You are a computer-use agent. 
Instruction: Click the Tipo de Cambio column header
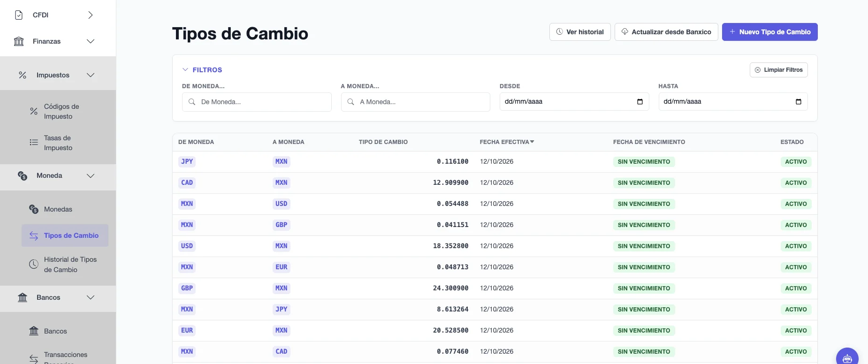tap(383, 142)
